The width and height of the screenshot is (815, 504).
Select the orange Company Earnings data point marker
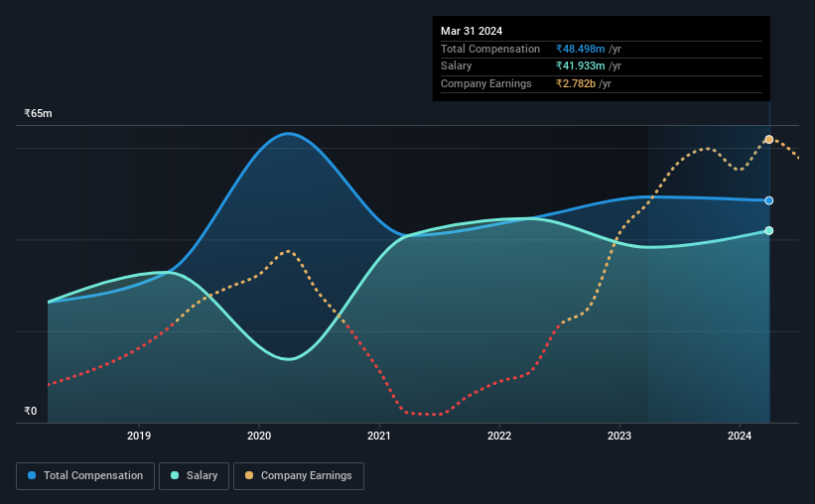(x=769, y=139)
